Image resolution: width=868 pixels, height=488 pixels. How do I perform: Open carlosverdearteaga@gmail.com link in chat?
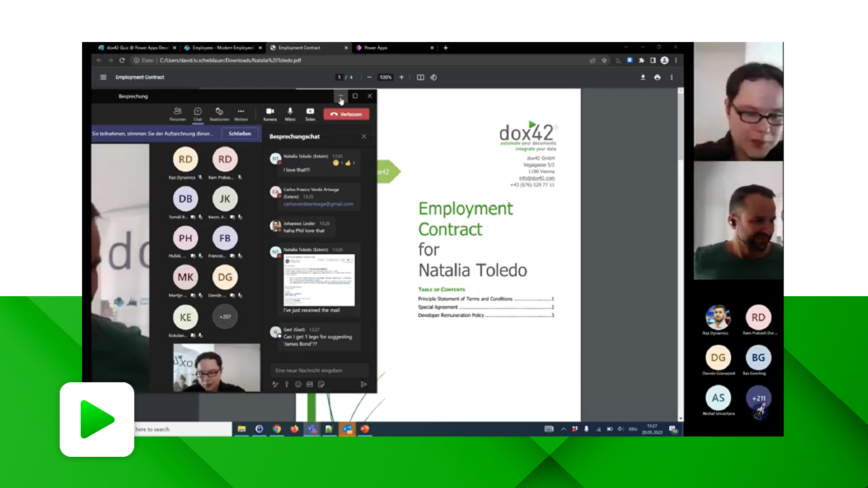point(318,203)
